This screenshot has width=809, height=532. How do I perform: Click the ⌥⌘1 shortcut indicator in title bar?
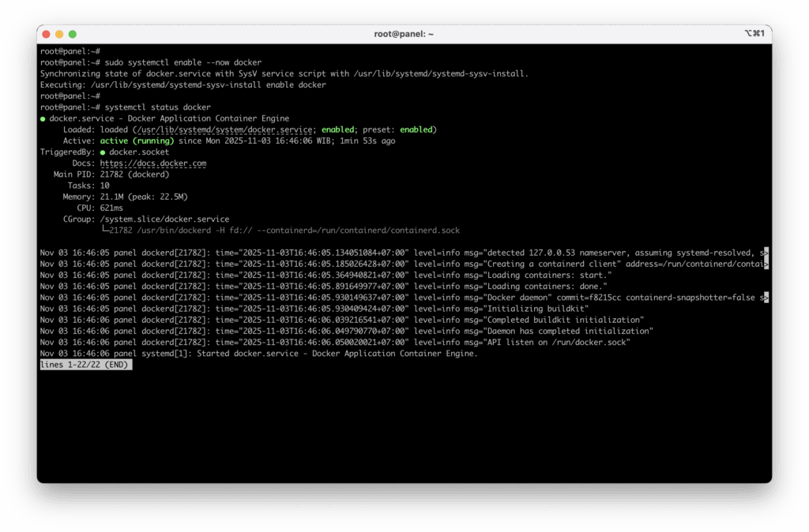[x=754, y=34]
